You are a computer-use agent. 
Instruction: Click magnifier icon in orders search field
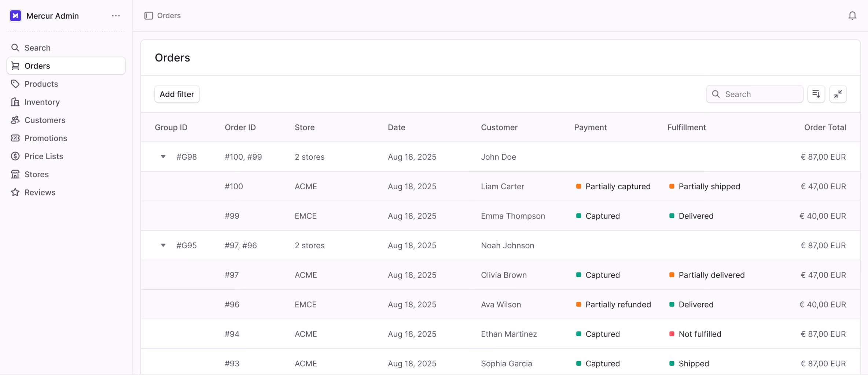click(x=716, y=94)
